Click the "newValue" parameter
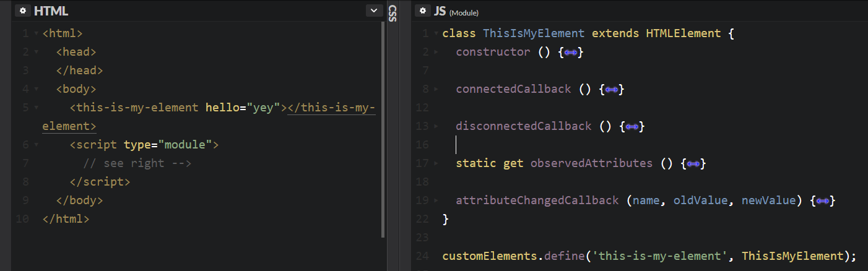 tap(768, 200)
